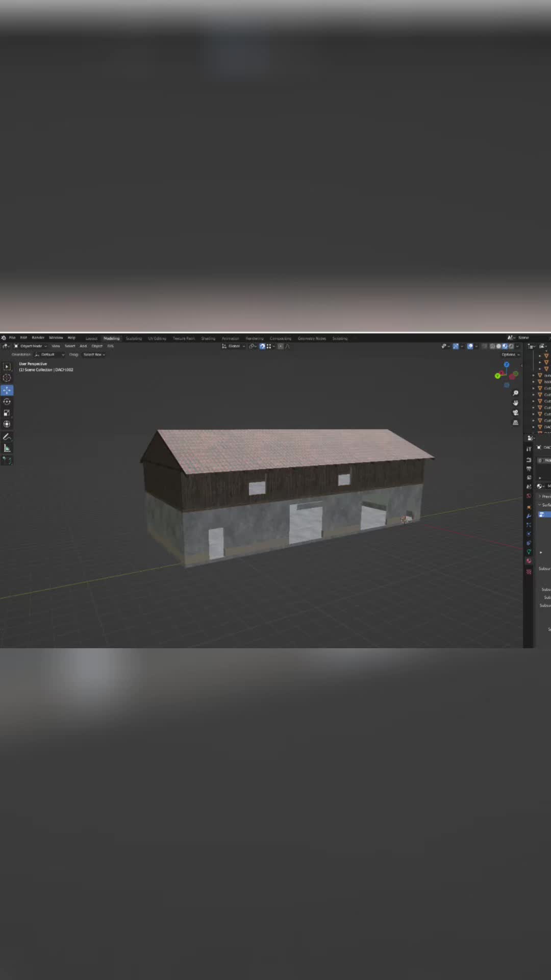Activate the Rotate tool

pos(7,401)
